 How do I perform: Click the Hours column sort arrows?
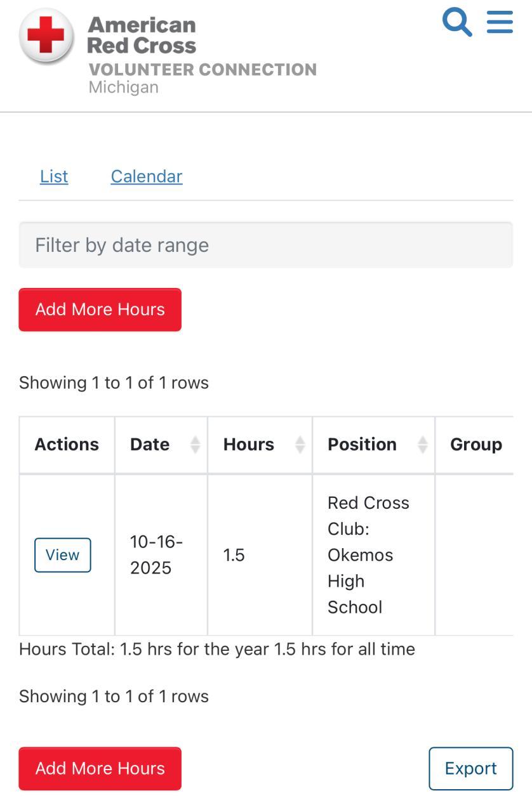pos(300,445)
